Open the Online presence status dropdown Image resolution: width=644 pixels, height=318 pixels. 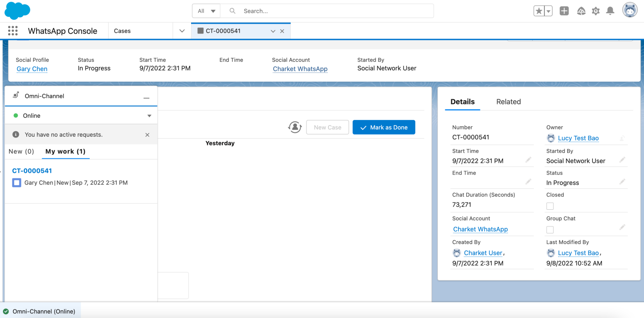[81, 116]
